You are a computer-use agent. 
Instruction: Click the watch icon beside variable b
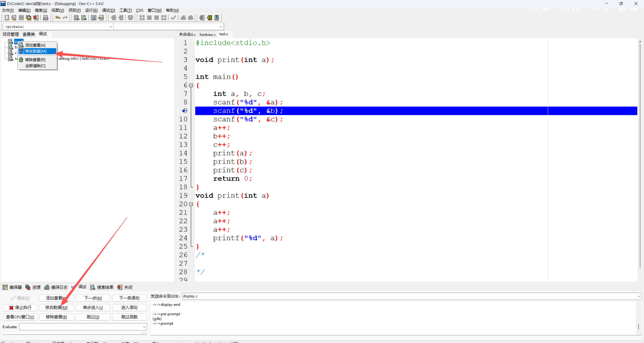coord(11,47)
